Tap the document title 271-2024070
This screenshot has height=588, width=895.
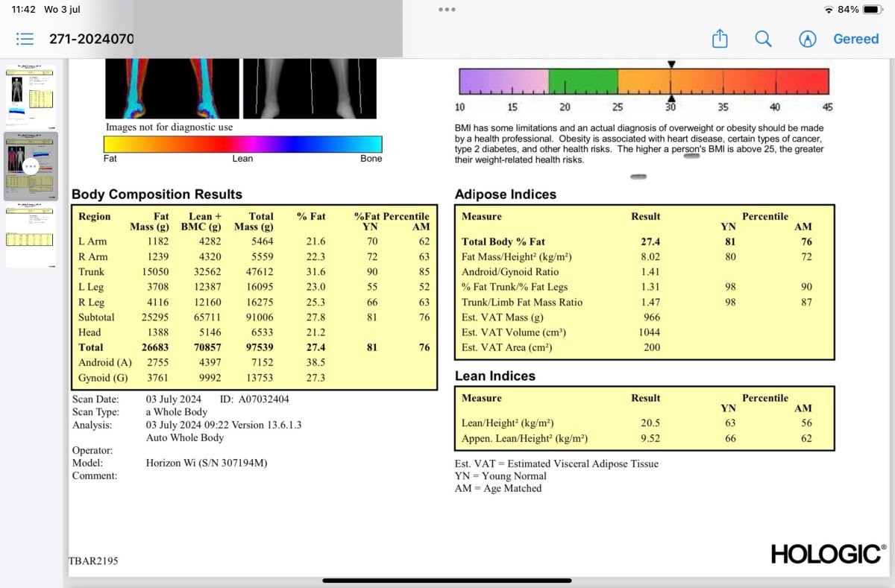point(91,39)
